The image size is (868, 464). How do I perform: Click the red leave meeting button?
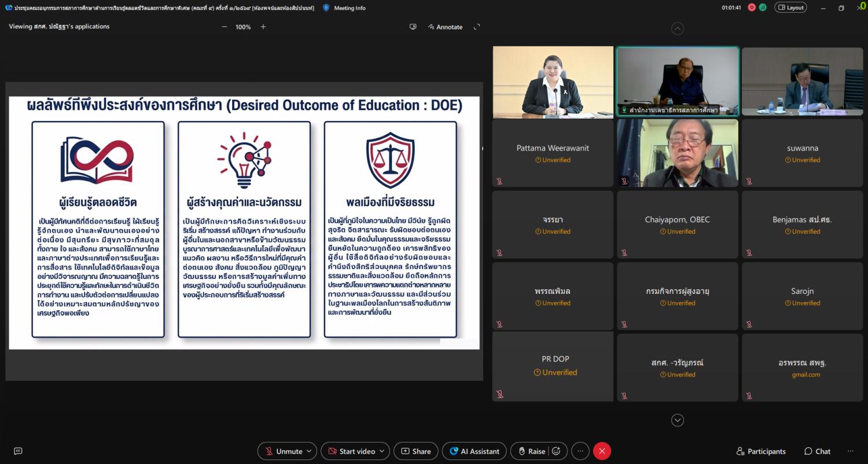[x=602, y=451]
